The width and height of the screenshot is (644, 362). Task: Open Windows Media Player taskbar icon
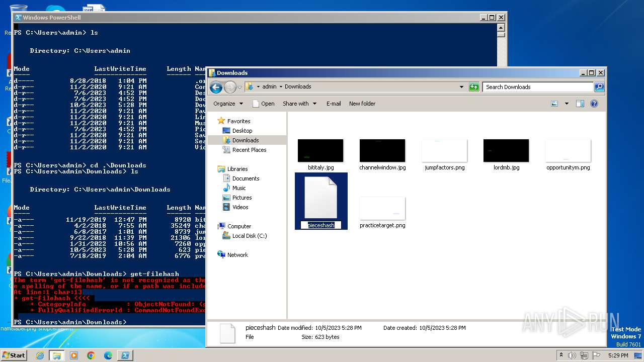tap(74, 355)
